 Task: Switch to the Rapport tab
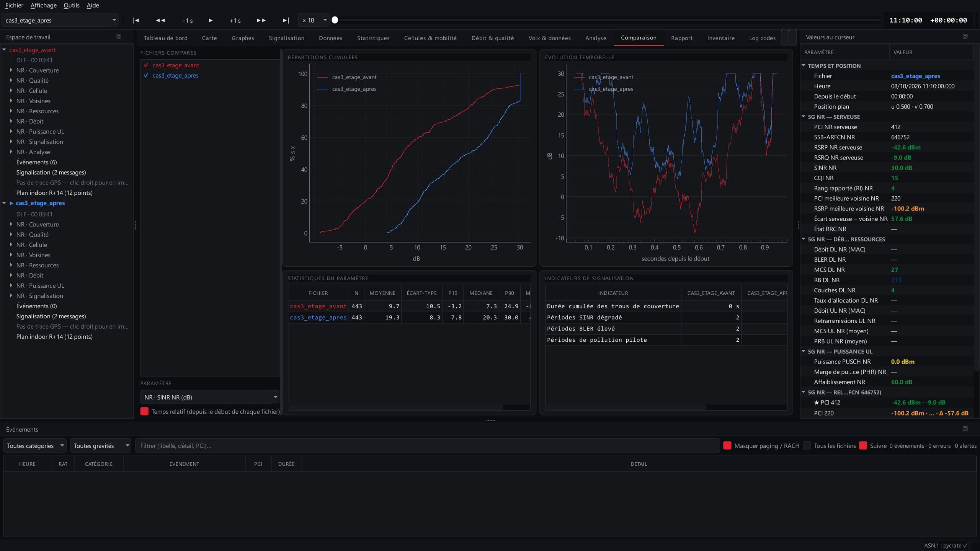coord(682,38)
